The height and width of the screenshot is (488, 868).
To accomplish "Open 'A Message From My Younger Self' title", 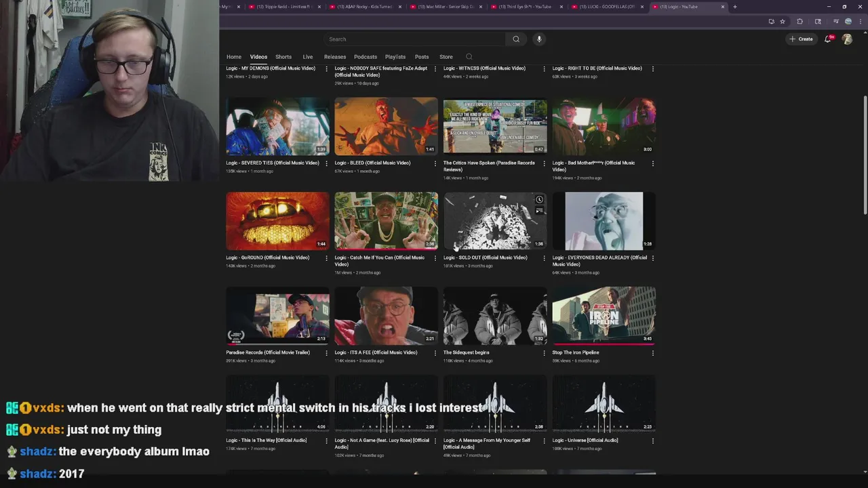I will (x=487, y=443).
